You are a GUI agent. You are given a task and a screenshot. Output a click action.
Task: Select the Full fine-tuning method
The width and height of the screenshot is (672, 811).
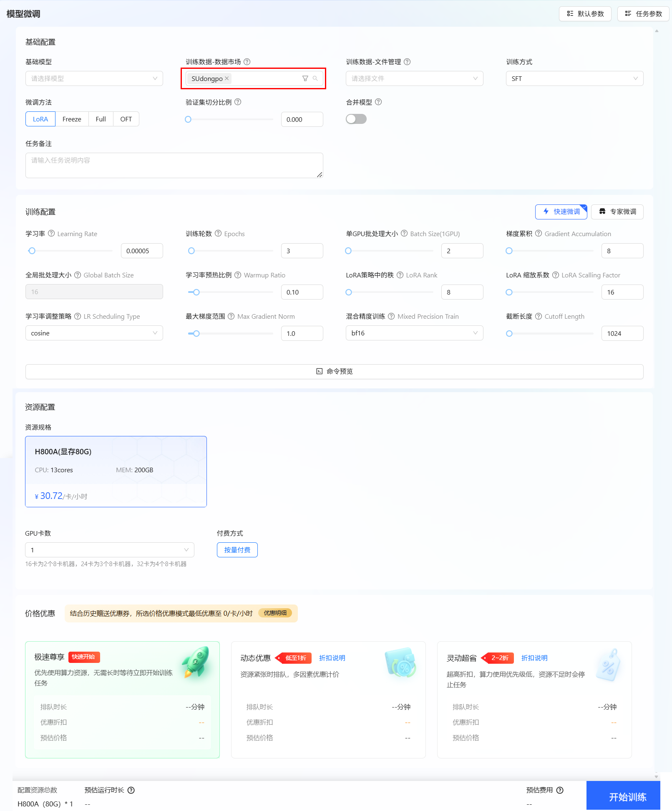click(101, 119)
